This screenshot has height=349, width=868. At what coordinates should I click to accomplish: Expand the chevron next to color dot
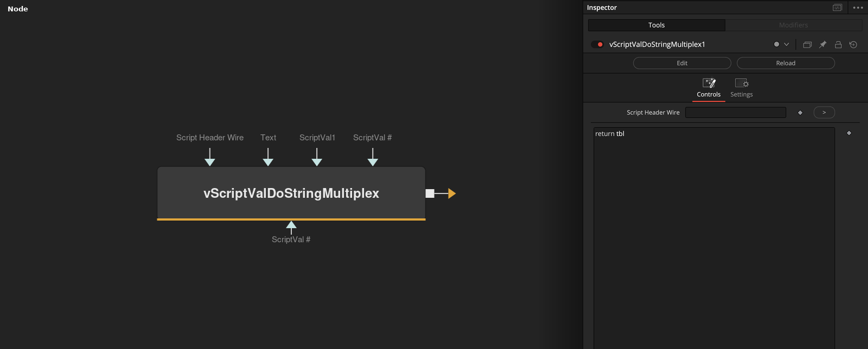tap(787, 44)
